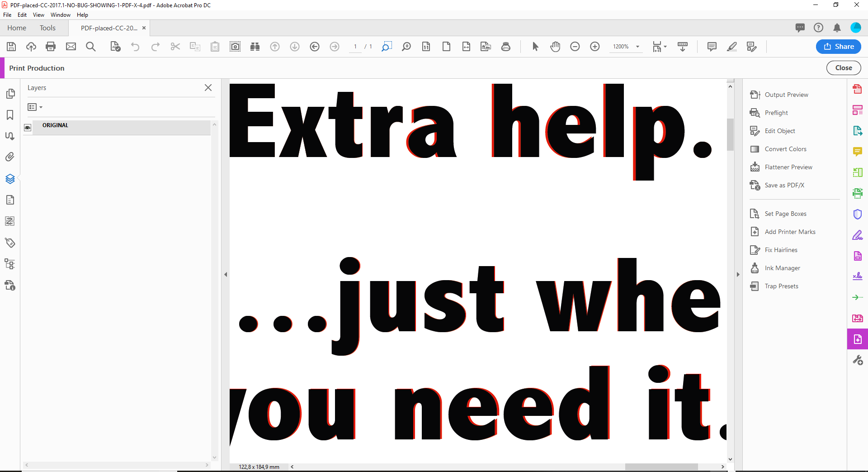This screenshot has height=472, width=868.
Task: Open the Attachments paperclip panel
Action: tap(10, 157)
